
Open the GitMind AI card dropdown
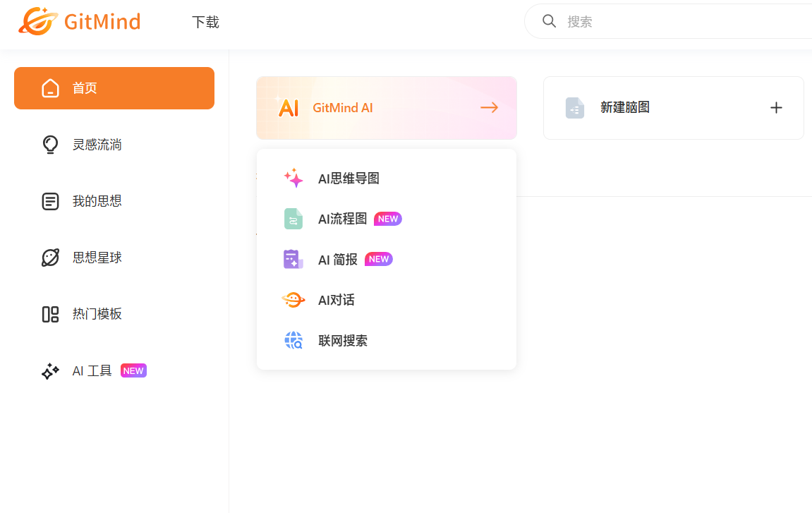pyautogui.click(x=387, y=108)
